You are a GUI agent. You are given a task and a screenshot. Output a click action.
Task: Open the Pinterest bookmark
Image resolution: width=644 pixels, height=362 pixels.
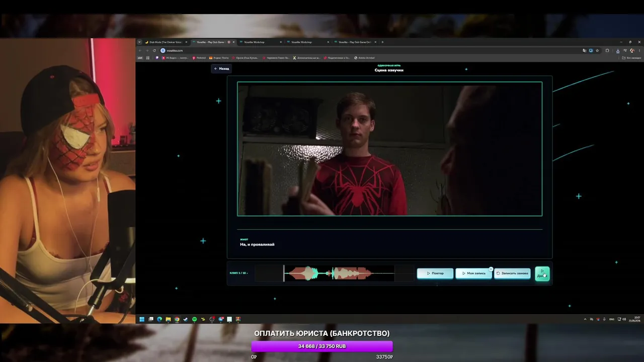(199, 58)
